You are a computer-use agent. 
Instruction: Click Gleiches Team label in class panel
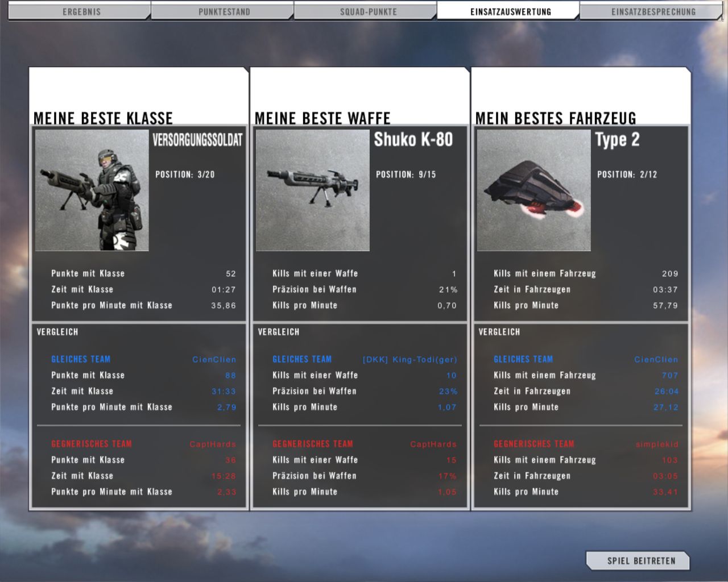81,359
